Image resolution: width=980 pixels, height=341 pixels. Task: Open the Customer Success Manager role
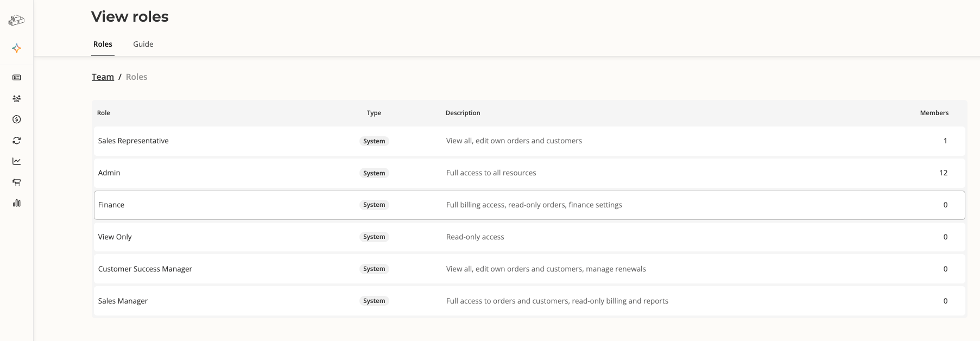529,269
